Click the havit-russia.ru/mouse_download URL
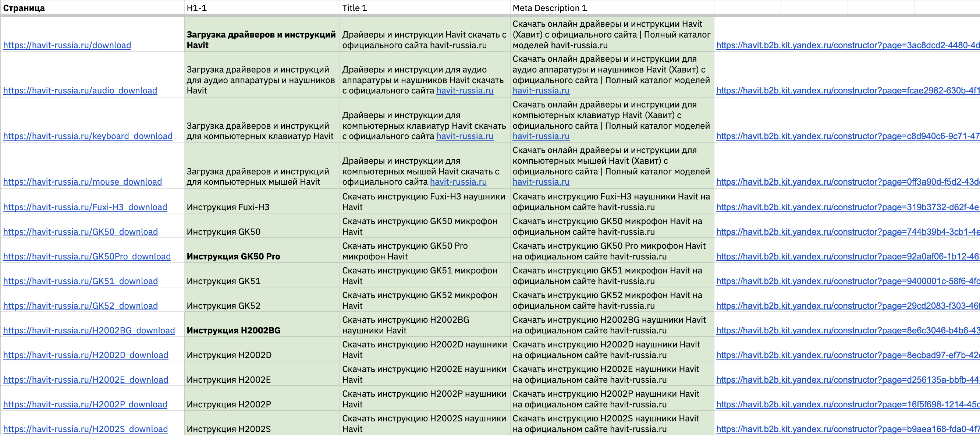The width and height of the screenshot is (980, 435). [82, 181]
